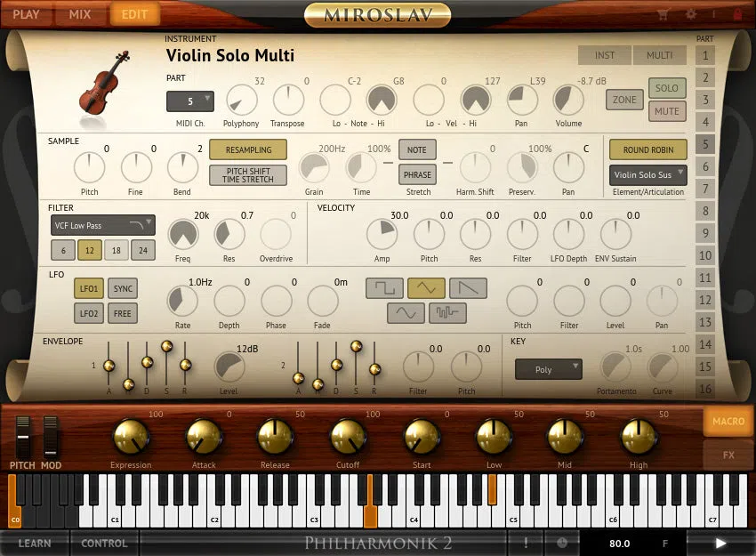
Task: Click the exclamation panic icon
Action: (526, 543)
